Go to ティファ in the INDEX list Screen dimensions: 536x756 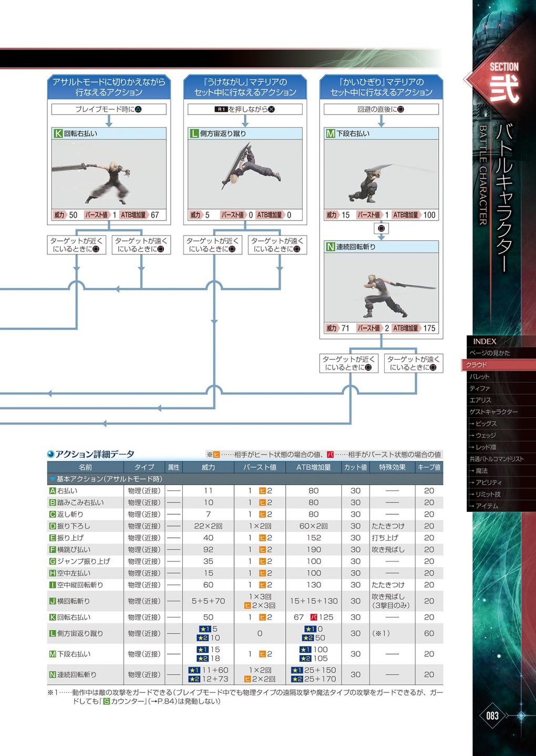479,388
